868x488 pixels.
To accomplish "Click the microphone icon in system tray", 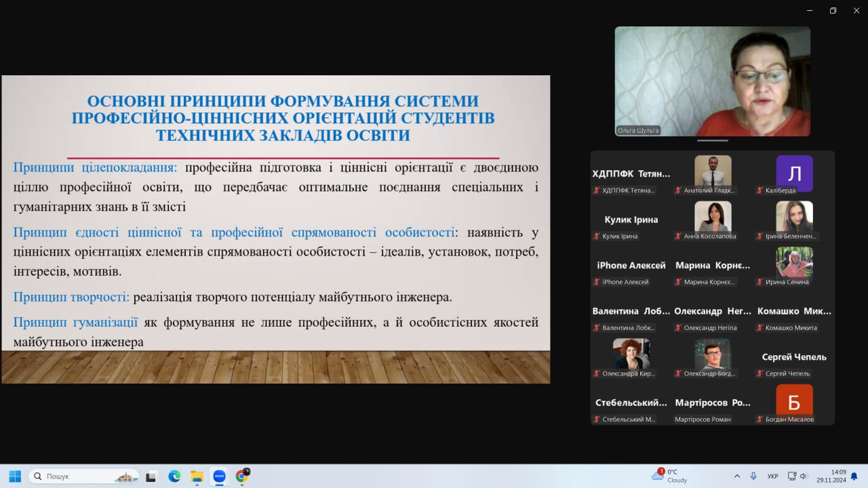I will click(753, 476).
